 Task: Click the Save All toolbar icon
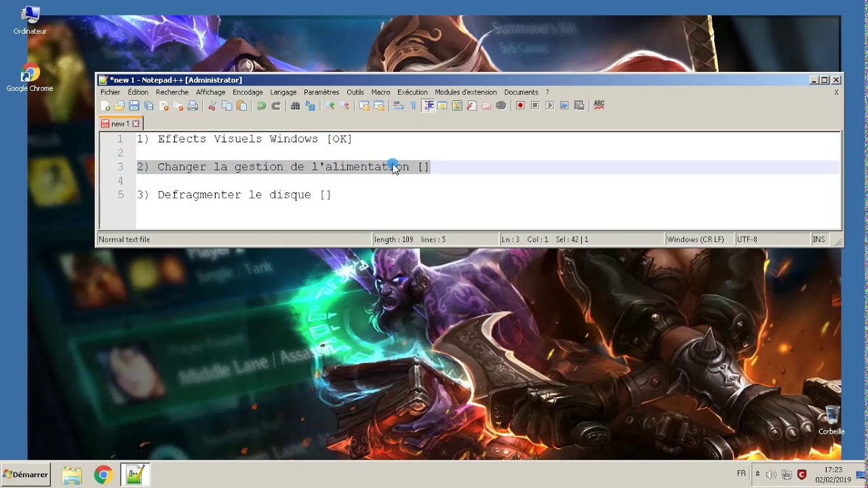tap(149, 106)
